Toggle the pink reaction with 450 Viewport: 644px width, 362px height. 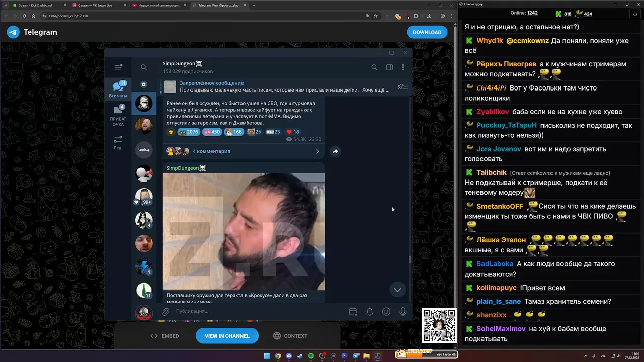212,132
